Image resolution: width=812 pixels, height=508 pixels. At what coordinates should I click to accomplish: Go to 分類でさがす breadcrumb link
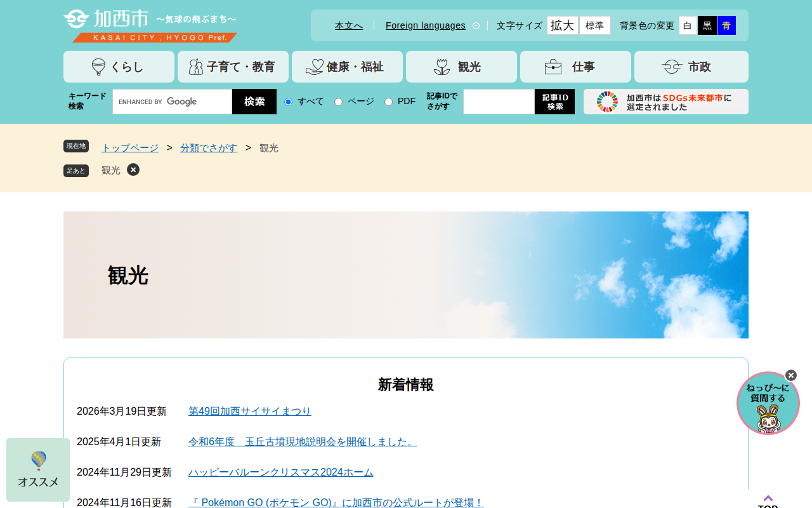pyautogui.click(x=209, y=148)
